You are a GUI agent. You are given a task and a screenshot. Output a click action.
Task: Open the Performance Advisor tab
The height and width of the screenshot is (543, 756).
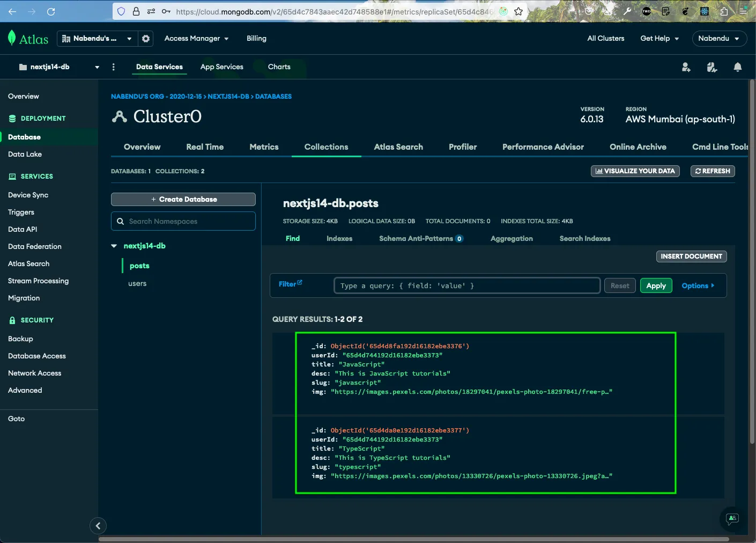tap(543, 147)
